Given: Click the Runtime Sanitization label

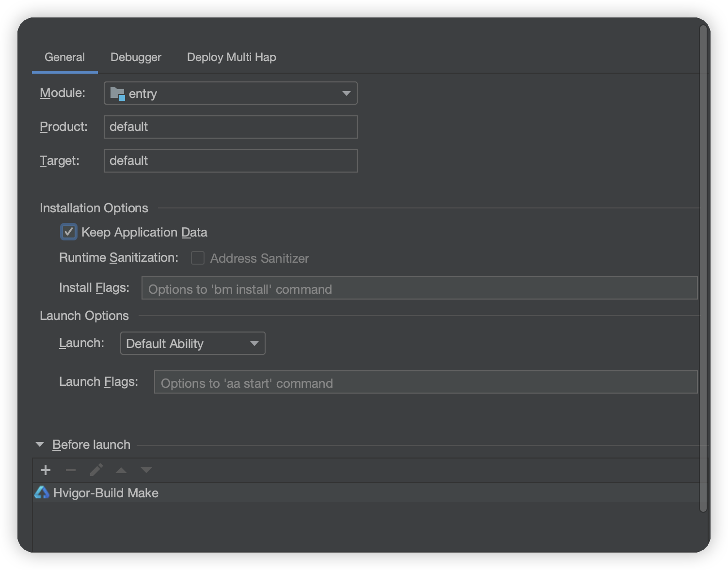Looking at the screenshot, I should tap(119, 257).
